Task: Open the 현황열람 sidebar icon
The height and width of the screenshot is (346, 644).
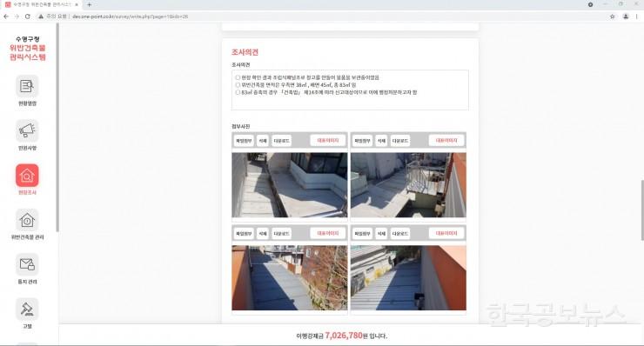Action: tap(27, 86)
